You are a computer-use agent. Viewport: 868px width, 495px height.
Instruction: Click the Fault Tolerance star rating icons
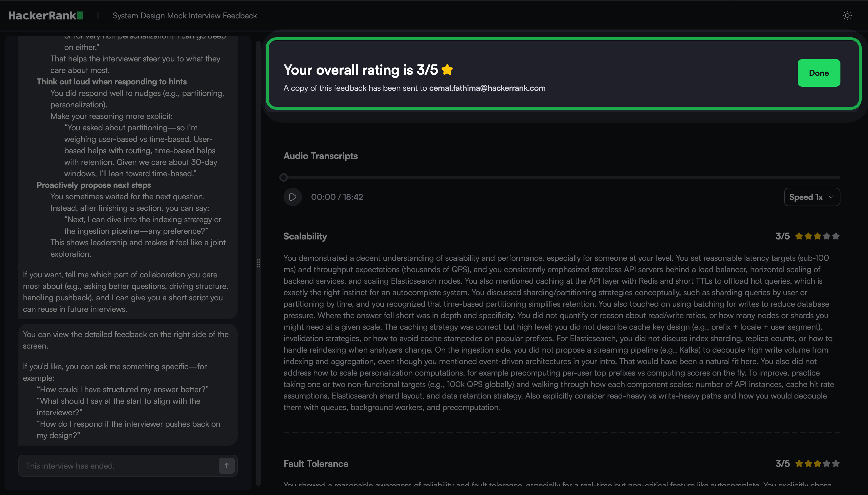tap(817, 463)
